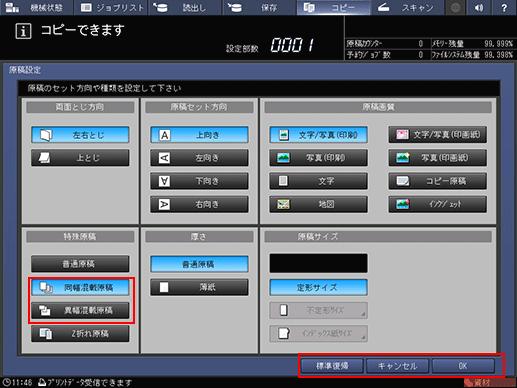Select 異幅混載原稿 mixed original
This screenshot has width=517, height=388.
coord(80,310)
